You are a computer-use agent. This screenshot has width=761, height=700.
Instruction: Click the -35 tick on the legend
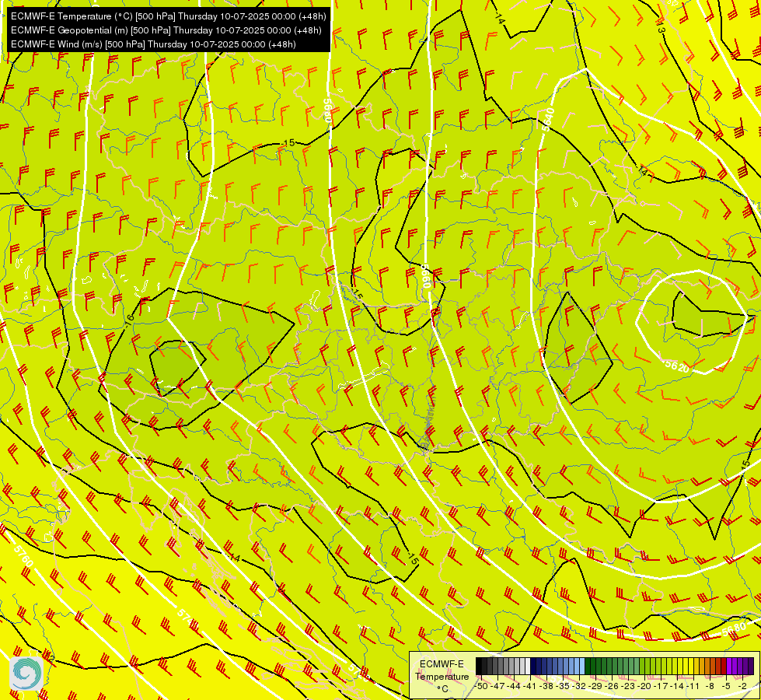pos(562,686)
